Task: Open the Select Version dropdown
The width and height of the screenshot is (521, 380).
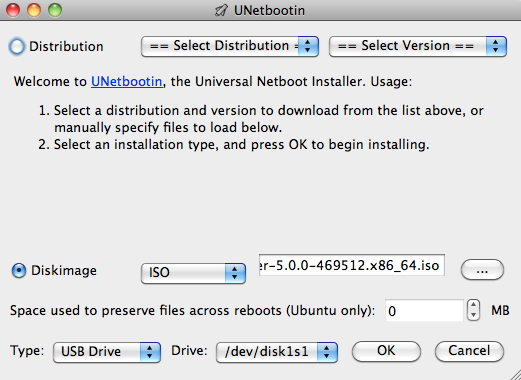Action: coord(418,46)
